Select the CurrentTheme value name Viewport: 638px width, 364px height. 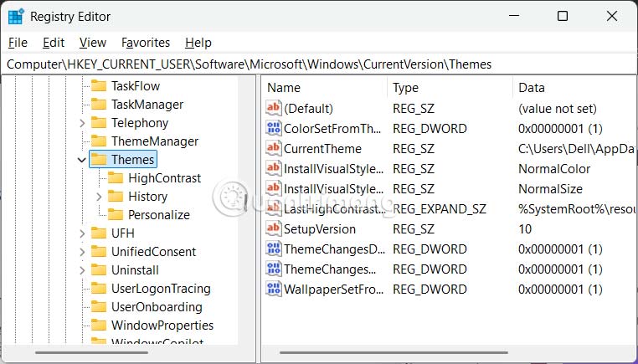point(322,148)
